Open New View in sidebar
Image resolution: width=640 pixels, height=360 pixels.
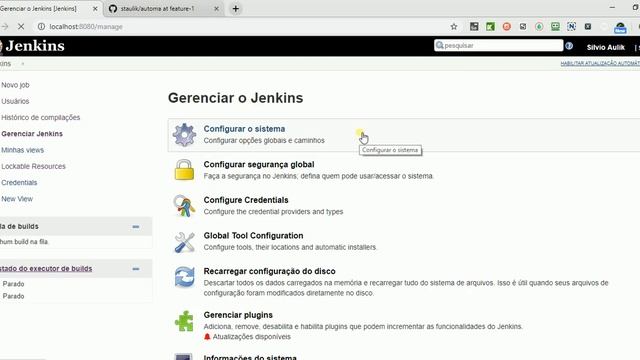[17, 199]
